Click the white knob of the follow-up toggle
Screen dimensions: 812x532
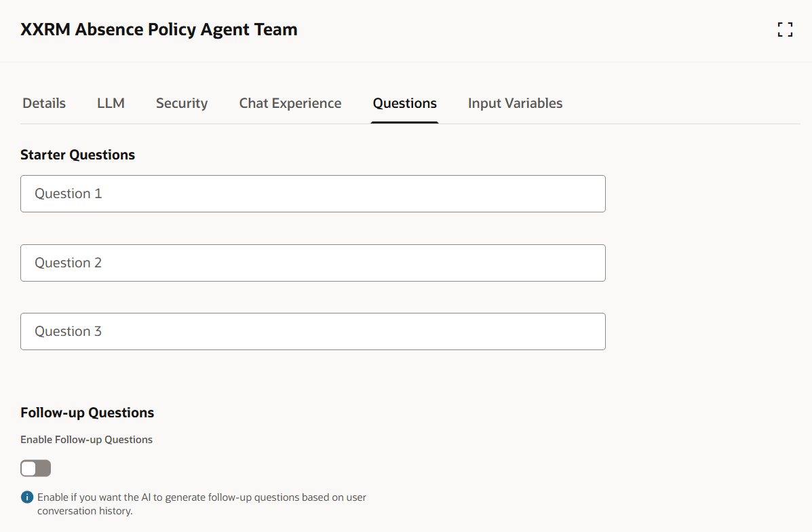pyautogui.click(x=29, y=468)
